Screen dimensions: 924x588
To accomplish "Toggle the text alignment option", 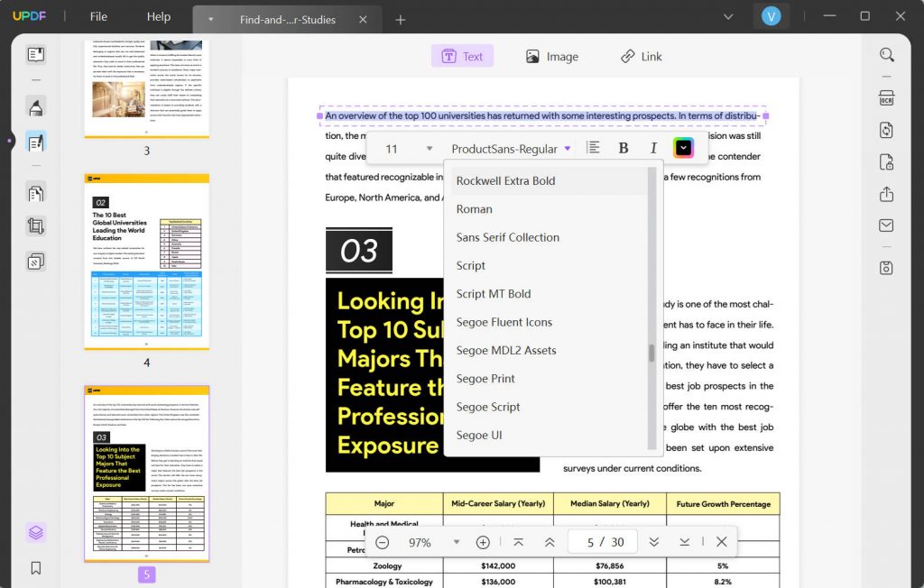I will point(593,147).
